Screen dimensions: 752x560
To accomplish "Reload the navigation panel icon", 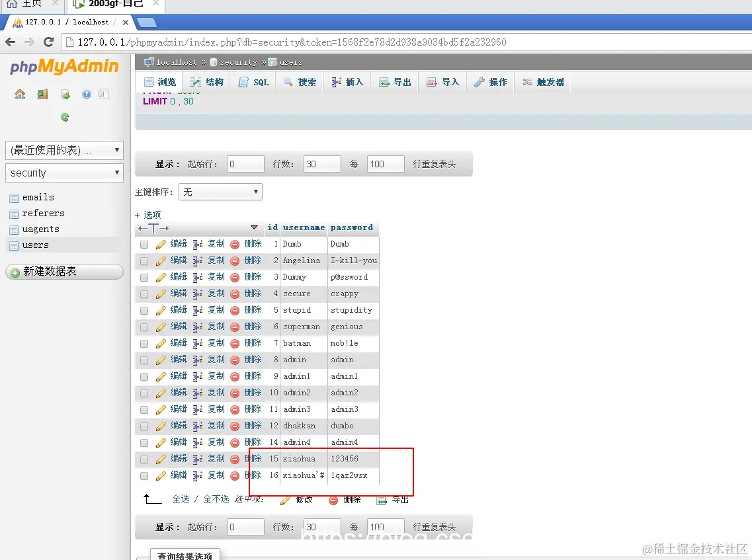I will coord(65,118).
